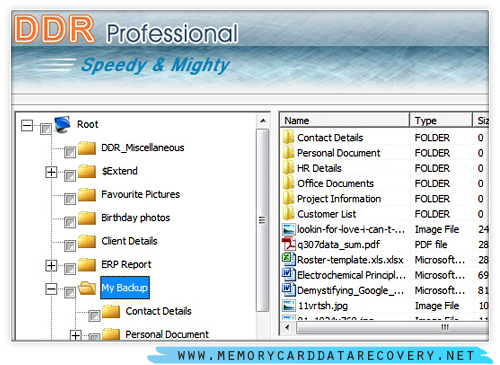Click Personal Document folder icon in tree

coord(111,334)
